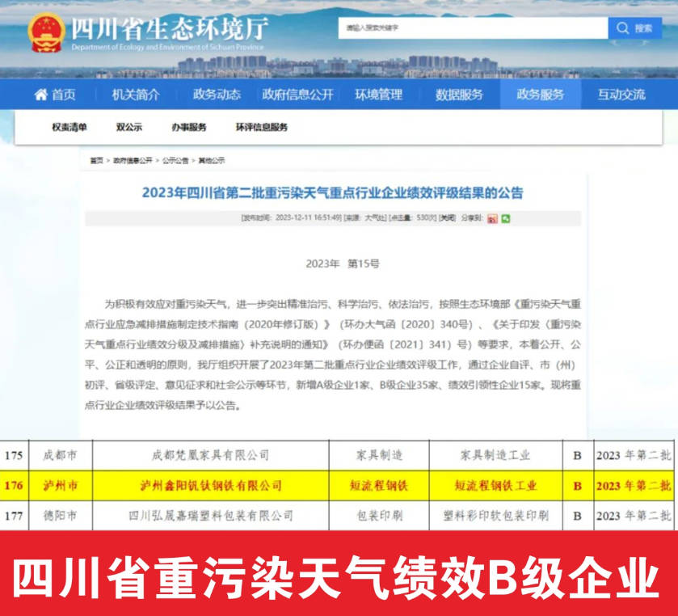Click the company cell 四川弘晟嘉瑞塑料包装有限公司
The image size is (678, 616).
(x=211, y=516)
